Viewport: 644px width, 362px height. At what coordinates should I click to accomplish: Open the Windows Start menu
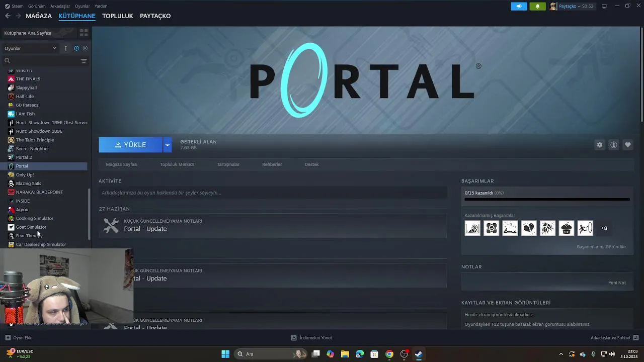pos(225,354)
